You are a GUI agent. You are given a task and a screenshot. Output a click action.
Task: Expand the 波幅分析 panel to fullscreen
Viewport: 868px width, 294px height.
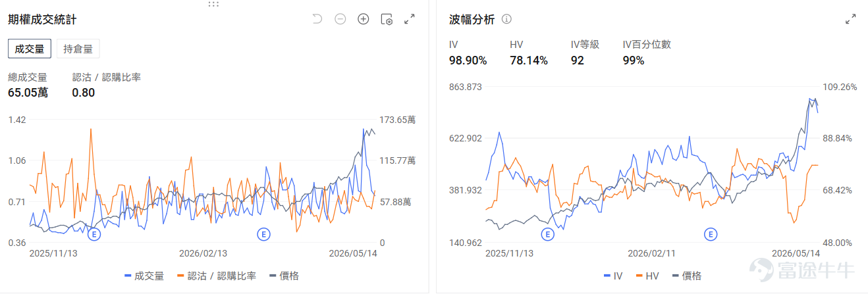850,19
